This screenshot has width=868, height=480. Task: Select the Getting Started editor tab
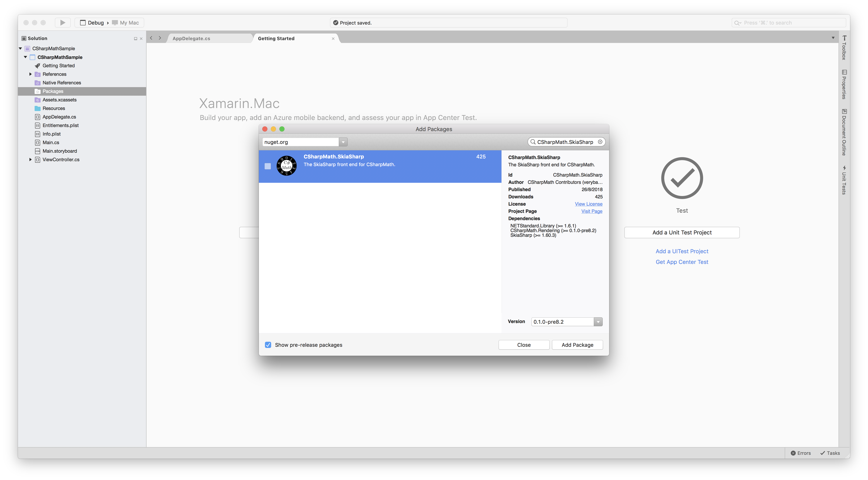click(x=276, y=38)
